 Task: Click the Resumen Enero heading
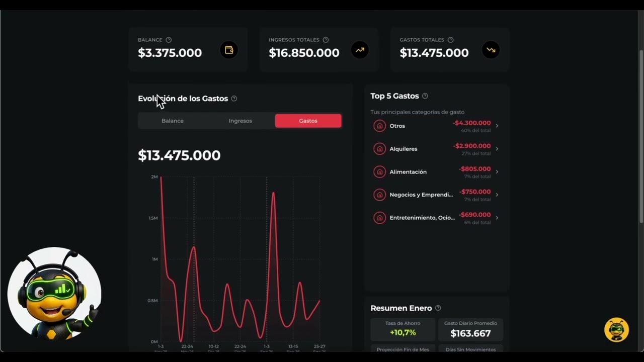(x=401, y=308)
